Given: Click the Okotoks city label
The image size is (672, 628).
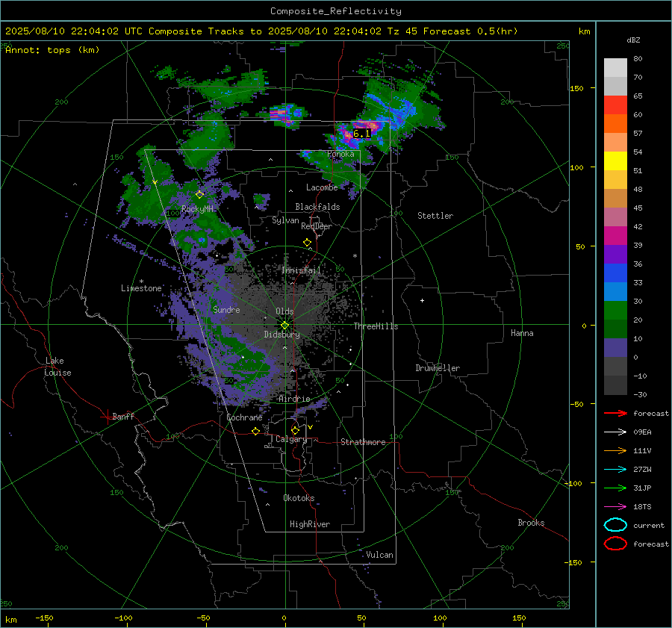Looking at the screenshot, I should [299, 498].
